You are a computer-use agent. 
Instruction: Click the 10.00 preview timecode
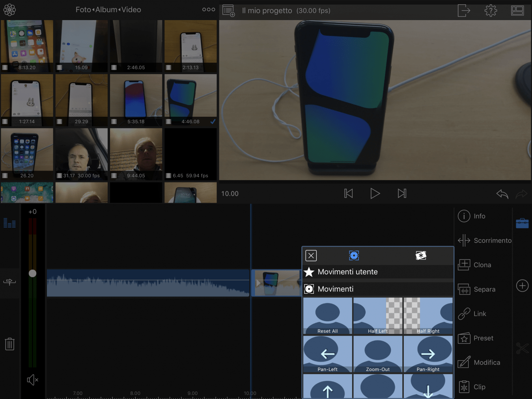(x=230, y=194)
